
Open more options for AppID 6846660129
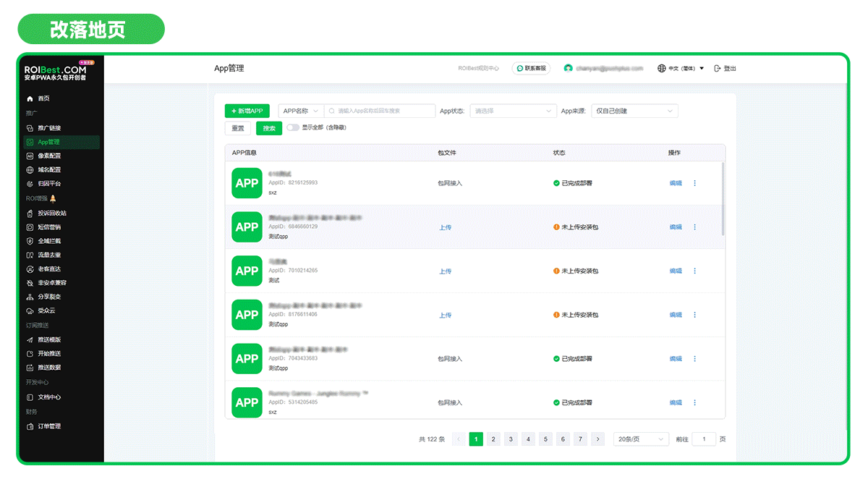click(x=695, y=227)
